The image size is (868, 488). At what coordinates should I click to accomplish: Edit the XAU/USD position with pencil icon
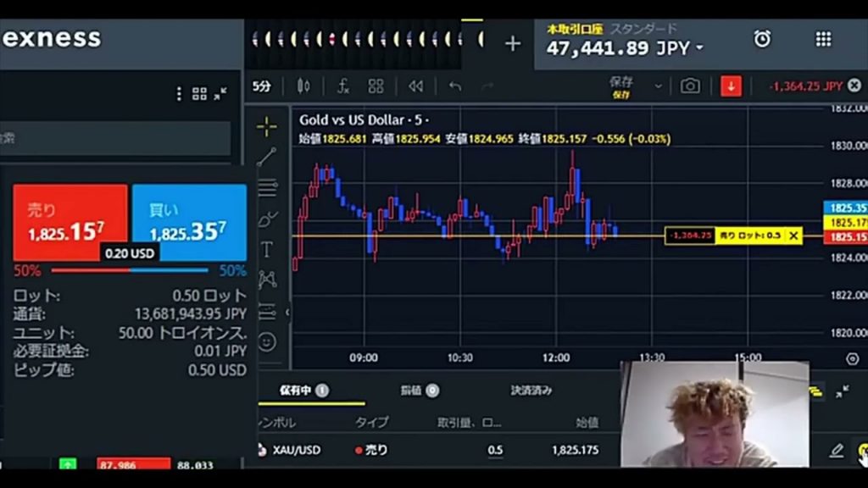pyautogui.click(x=837, y=451)
